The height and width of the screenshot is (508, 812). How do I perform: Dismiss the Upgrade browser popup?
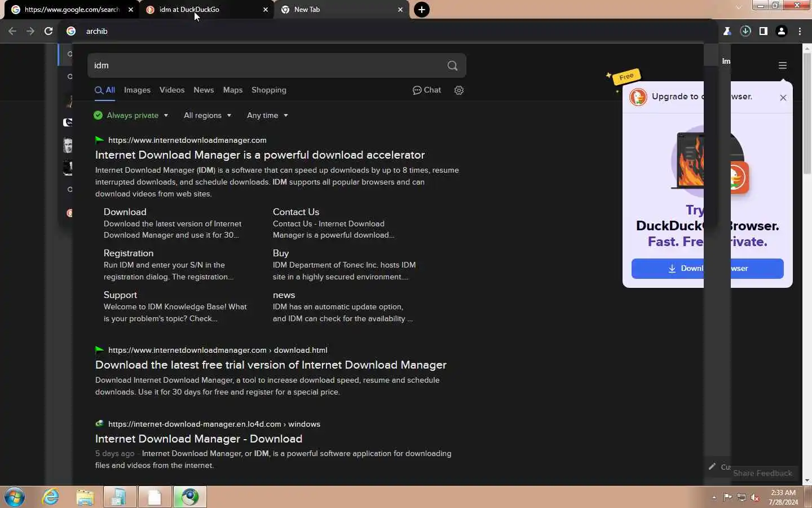pos(783,98)
